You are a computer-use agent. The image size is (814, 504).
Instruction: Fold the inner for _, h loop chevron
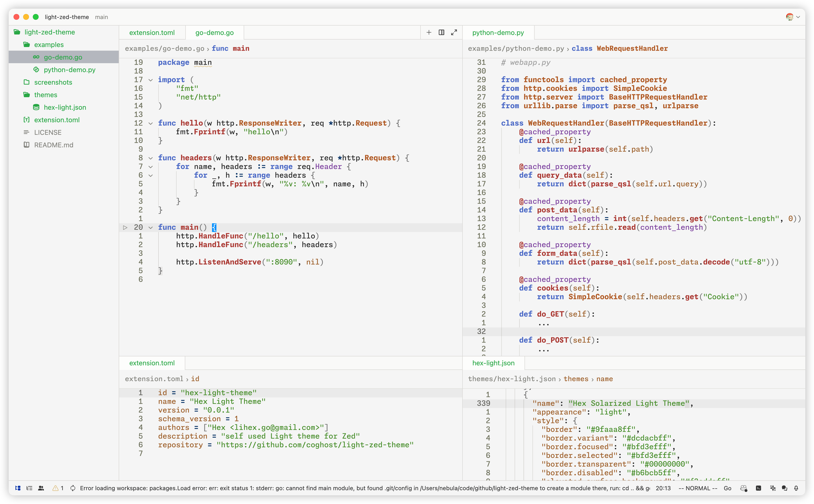point(150,175)
